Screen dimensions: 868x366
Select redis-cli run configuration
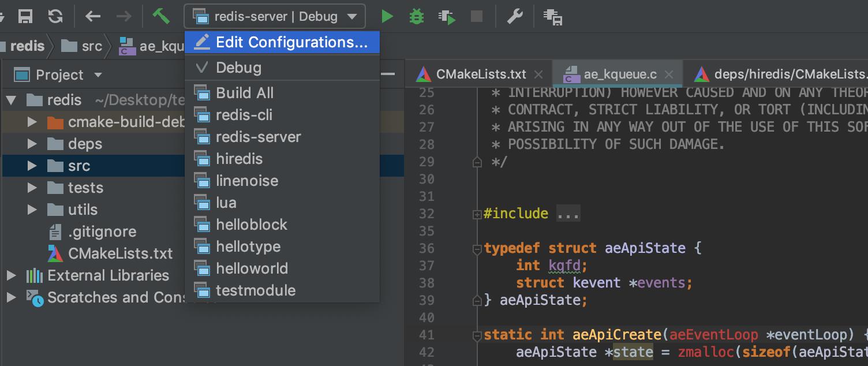click(244, 115)
